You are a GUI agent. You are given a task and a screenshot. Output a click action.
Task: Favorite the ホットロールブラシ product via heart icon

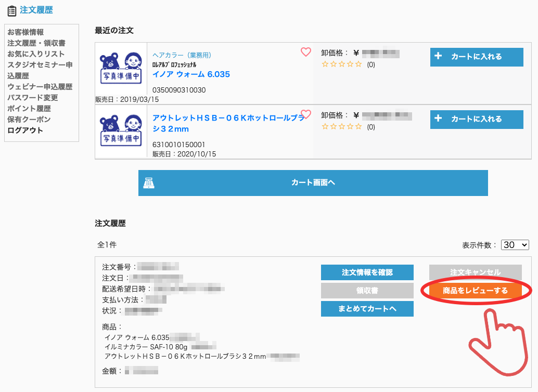tap(306, 114)
